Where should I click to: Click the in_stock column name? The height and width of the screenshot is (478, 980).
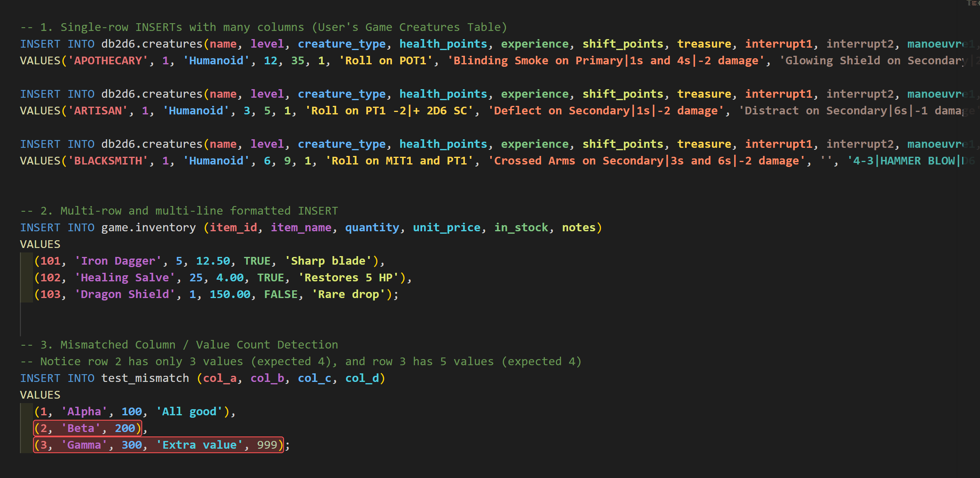[521, 228]
